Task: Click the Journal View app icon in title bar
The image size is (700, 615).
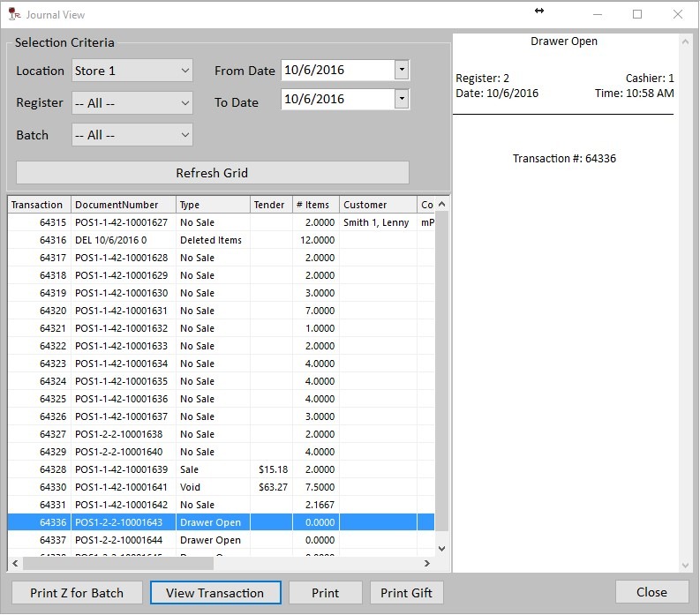Action: [x=13, y=15]
